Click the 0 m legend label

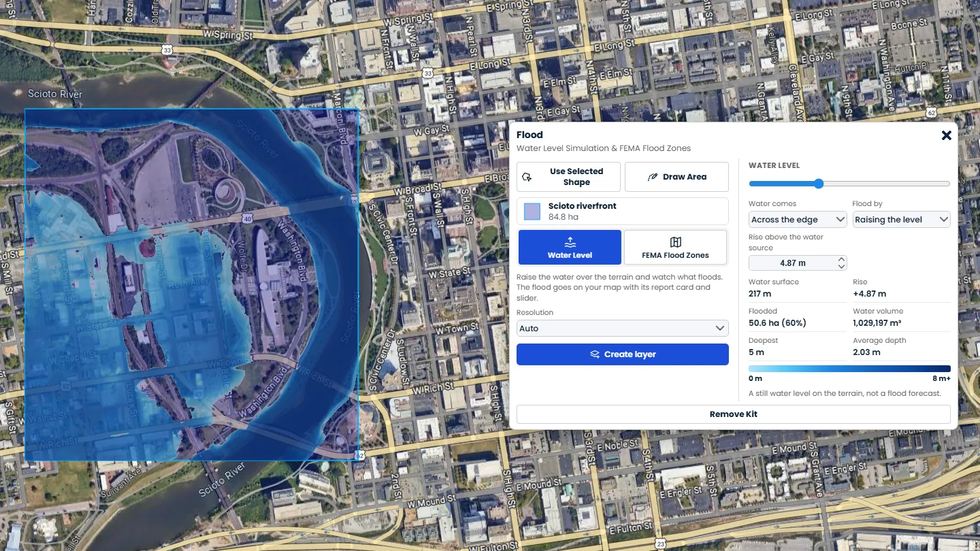[755, 378]
